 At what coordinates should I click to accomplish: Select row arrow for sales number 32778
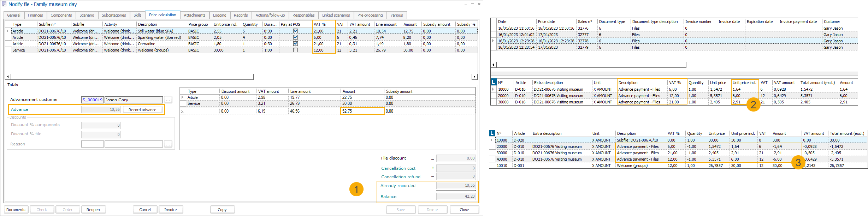pyautogui.click(x=493, y=41)
